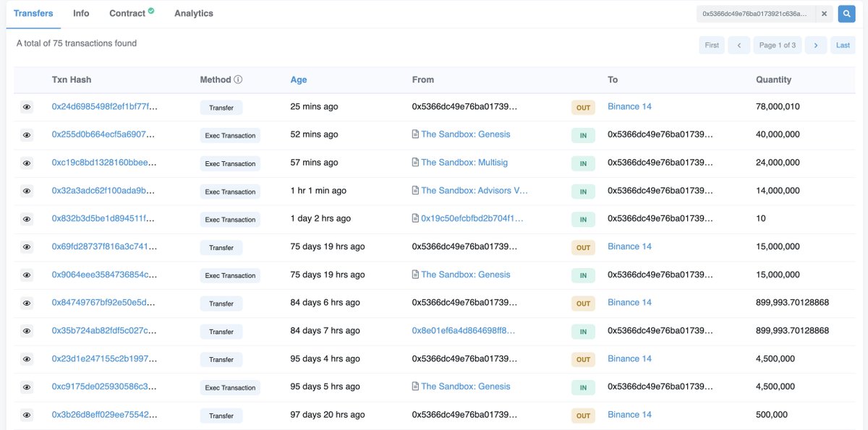Select quantity value 40,000,000
The width and height of the screenshot is (868, 430).
point(778,134)
